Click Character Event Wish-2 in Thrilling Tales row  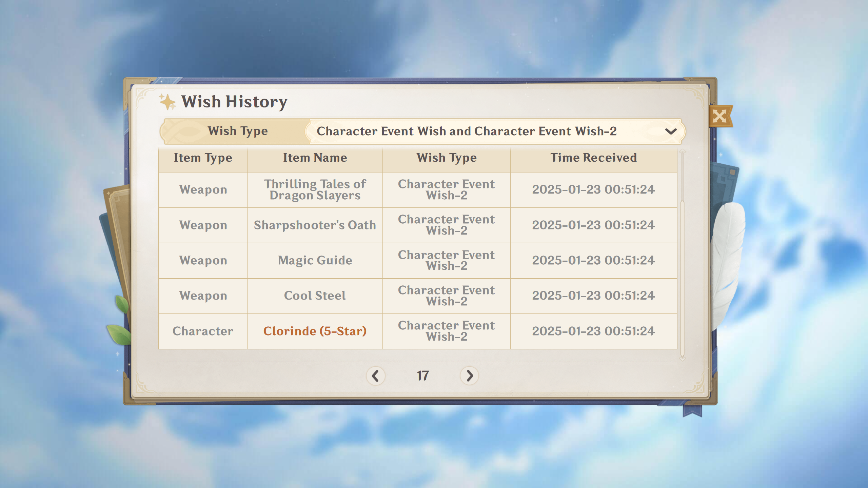pyautogui.click(x=447, y=190)
